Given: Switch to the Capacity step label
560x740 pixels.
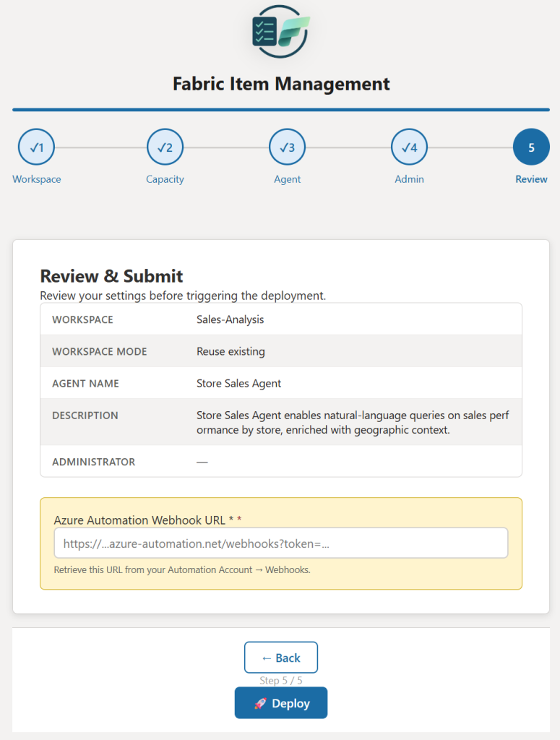Looking at the screenshot, I should pos(165,179).
